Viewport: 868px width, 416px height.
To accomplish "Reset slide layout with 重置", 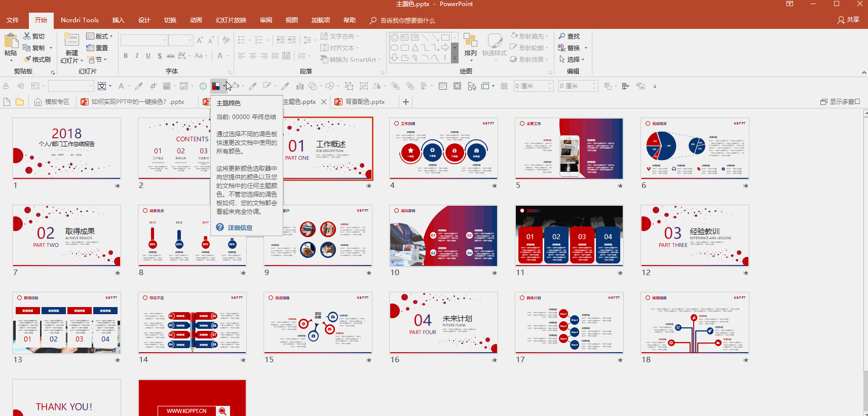I will pos(97,48).
